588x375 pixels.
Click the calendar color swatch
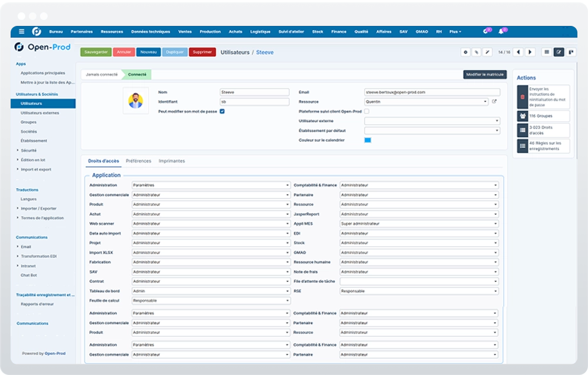click(x=367, y=140)
